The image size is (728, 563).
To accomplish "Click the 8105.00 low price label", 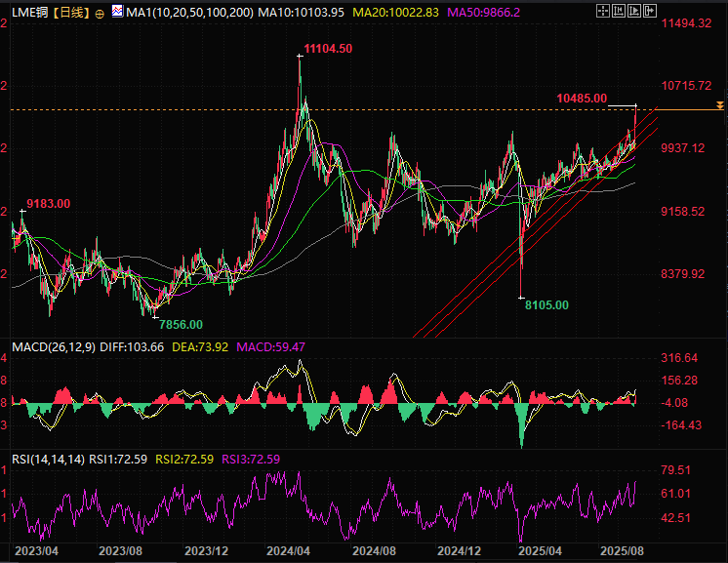I will tap(546, 305).
